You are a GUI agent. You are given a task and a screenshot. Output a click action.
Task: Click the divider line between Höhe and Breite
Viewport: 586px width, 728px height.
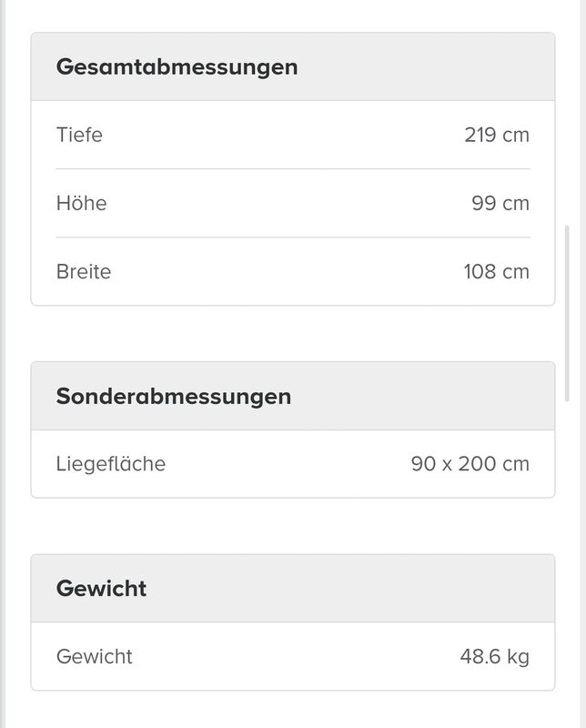click(293, 238)
